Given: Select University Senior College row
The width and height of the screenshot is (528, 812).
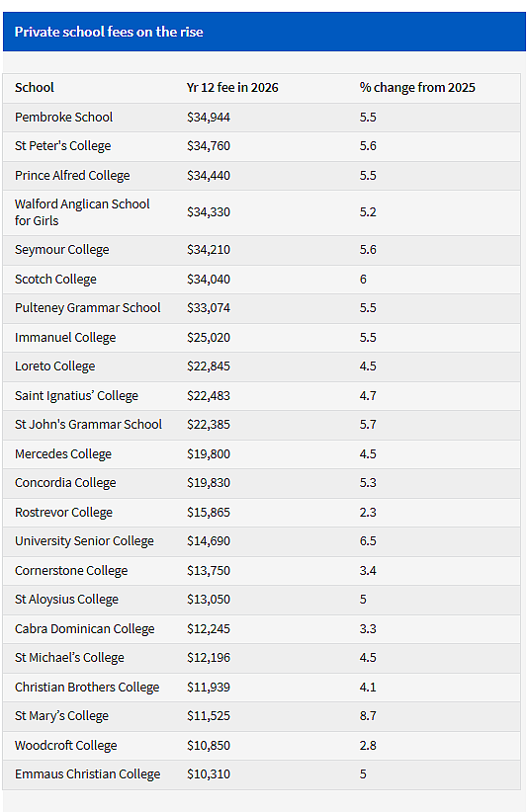Looking at the screenshot, I should coord(262,541).
